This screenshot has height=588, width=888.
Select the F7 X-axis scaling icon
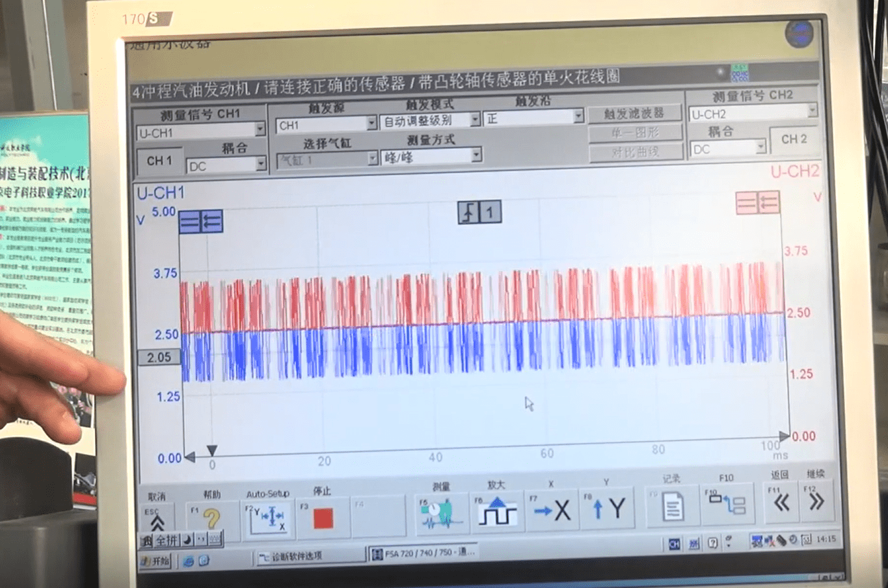tap(552, 511)
